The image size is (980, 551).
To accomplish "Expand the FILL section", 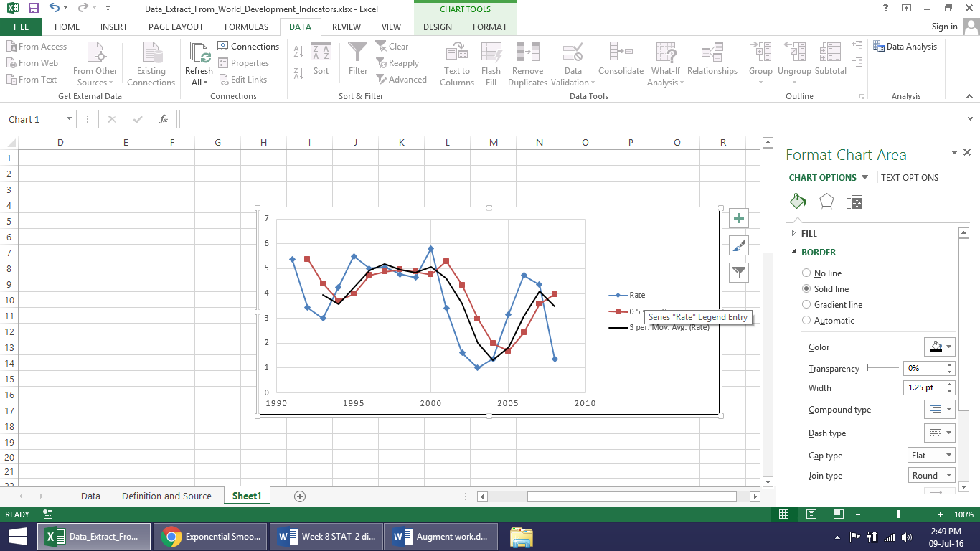I will [809, 234].
